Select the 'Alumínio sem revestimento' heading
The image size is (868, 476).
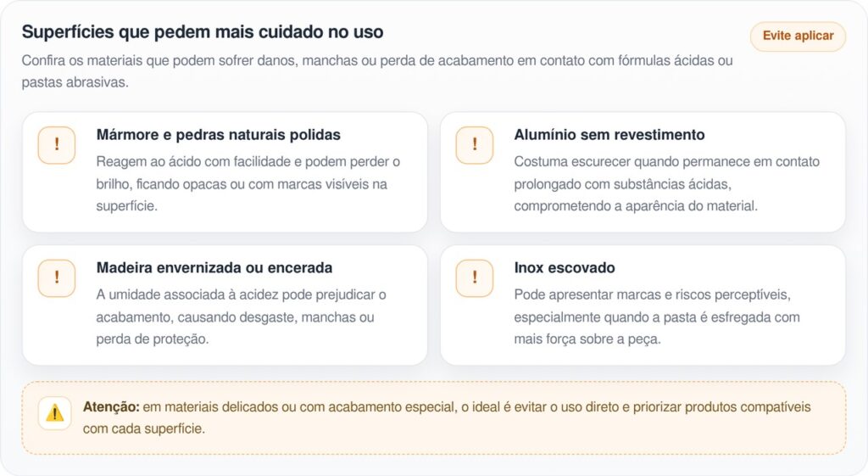tap(609, 135)
